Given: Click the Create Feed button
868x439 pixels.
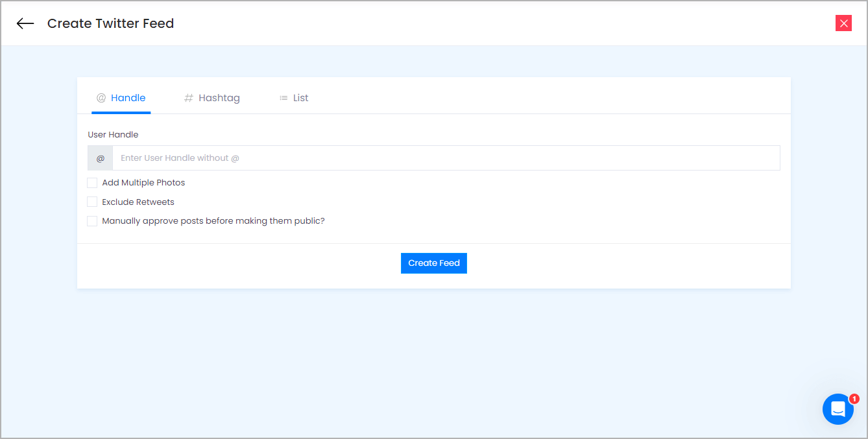Looking at the screenshot, I should click(x=434, y=263).
